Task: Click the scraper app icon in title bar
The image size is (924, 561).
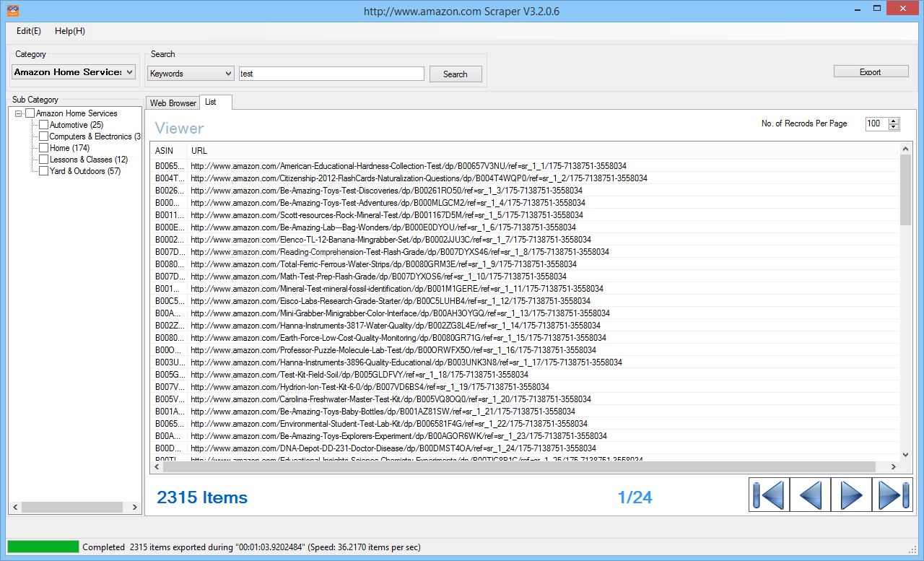Action: [12, 11]
